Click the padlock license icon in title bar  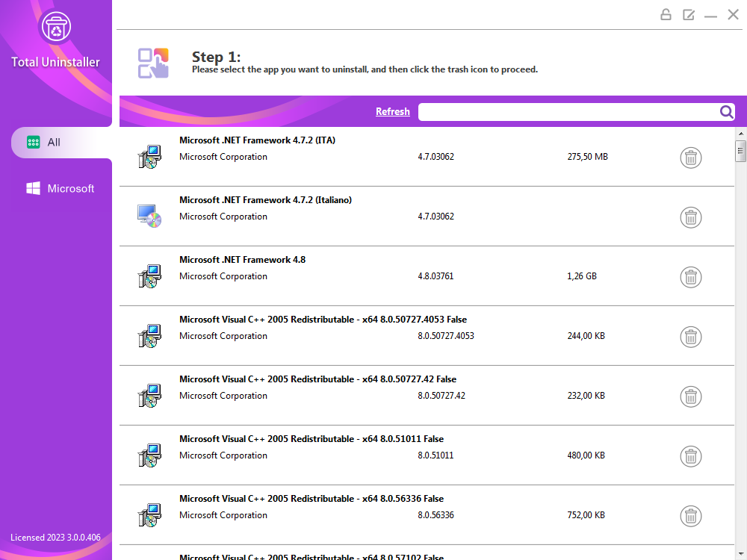point(666,15)
